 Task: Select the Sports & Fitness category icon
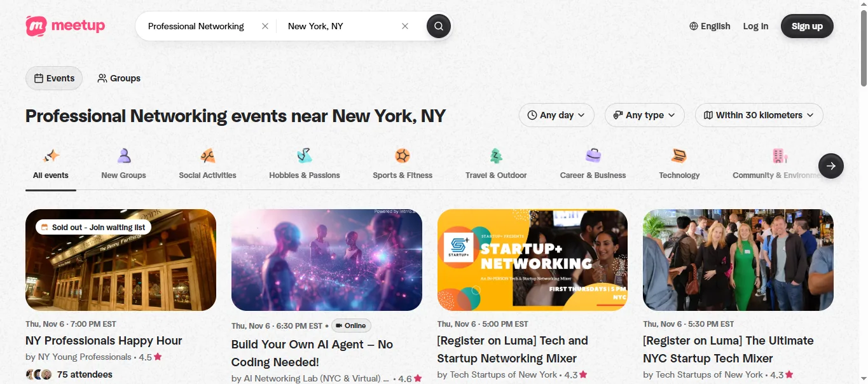pyautogui.click(x=403, y=156)
